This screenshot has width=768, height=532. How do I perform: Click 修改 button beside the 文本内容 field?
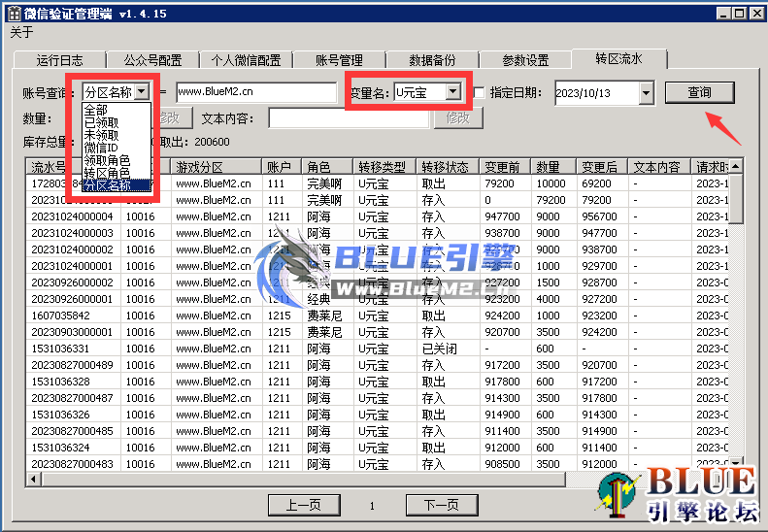point(458,118)
